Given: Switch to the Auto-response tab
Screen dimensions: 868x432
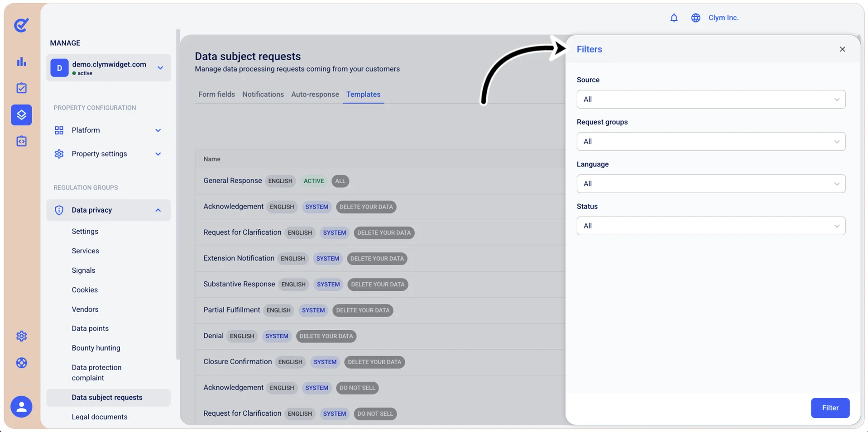Looking at the screenshot, I should 315,94.
